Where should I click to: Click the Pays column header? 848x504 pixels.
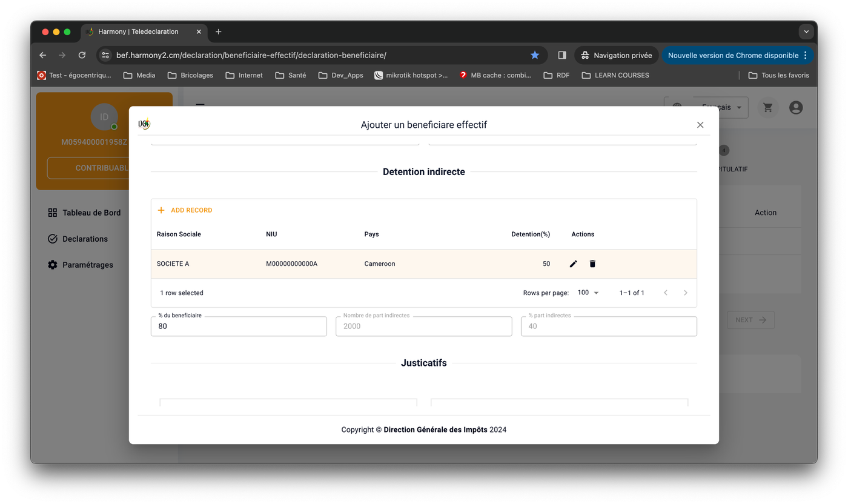pyautogui.click(x=372, y=234)
